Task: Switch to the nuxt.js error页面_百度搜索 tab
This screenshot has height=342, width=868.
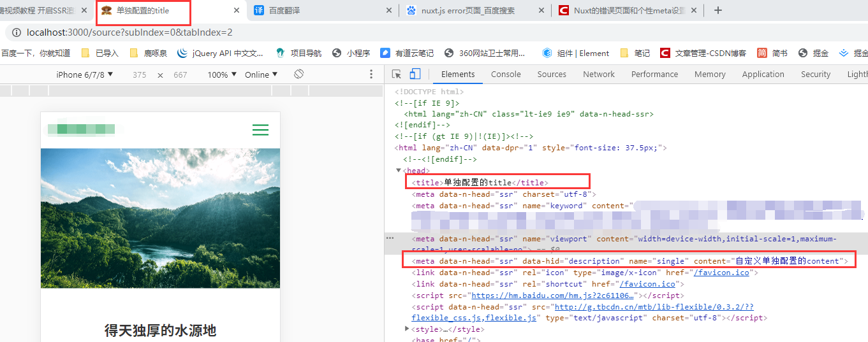Action: [476, 10]
